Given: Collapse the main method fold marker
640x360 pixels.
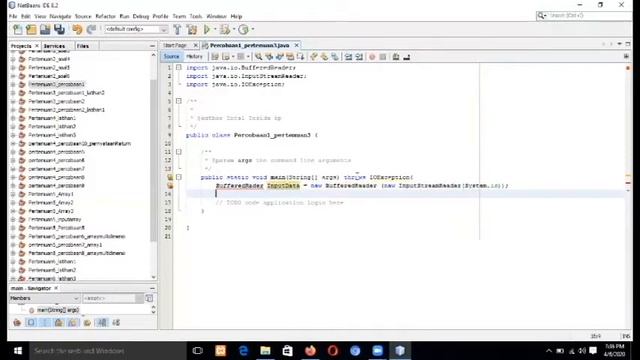Looking at the screenshot, I should 179,177.
